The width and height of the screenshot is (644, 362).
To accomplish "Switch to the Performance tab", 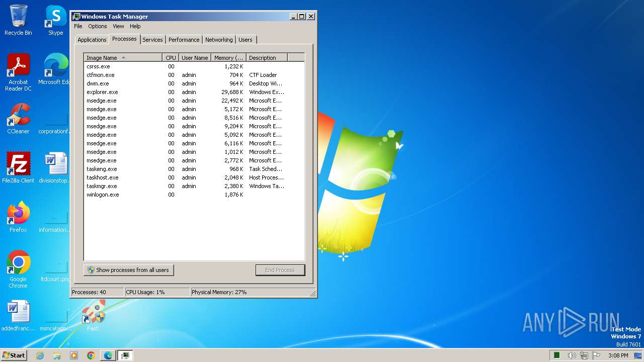I will (x=184, y=40).
